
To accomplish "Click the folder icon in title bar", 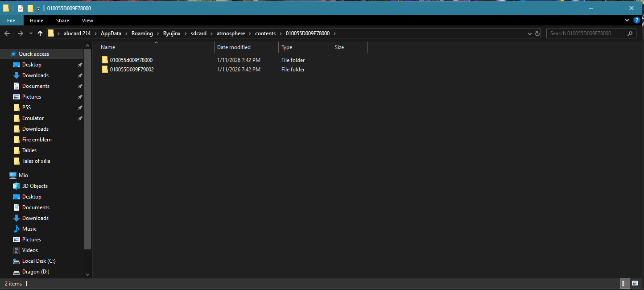I will pyautogui.click(x=6, y=8).
